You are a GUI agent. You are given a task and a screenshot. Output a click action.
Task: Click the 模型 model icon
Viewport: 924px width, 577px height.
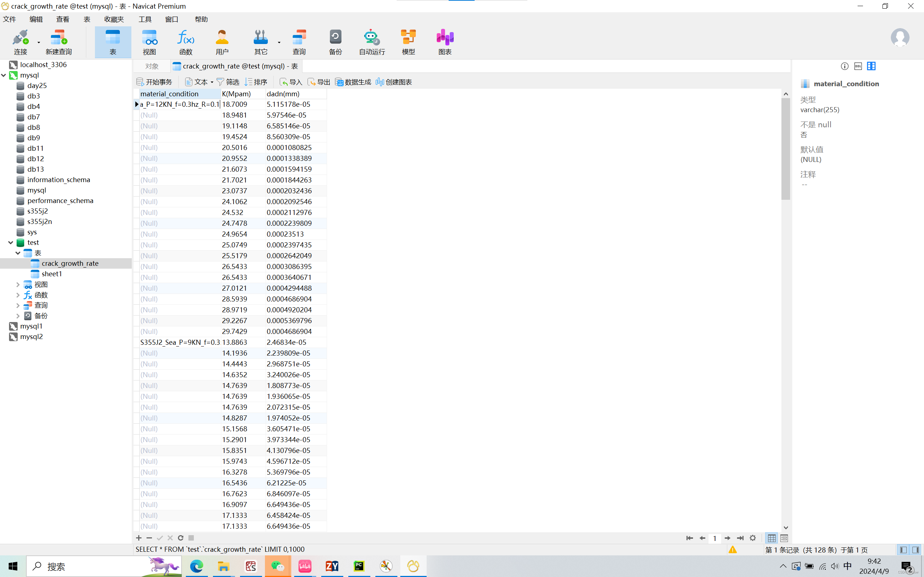coord(408,42)
